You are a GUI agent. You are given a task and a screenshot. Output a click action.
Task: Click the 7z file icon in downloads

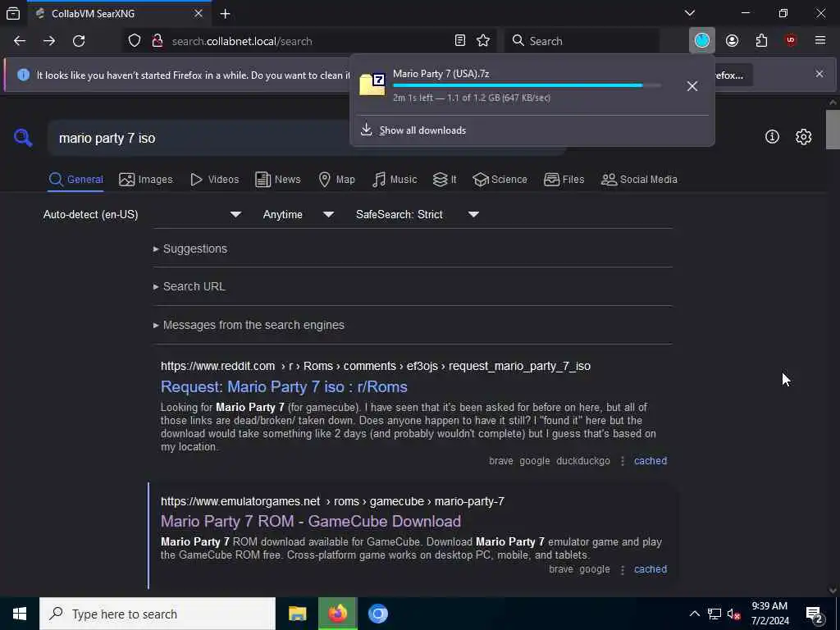[x=372, y=84]
